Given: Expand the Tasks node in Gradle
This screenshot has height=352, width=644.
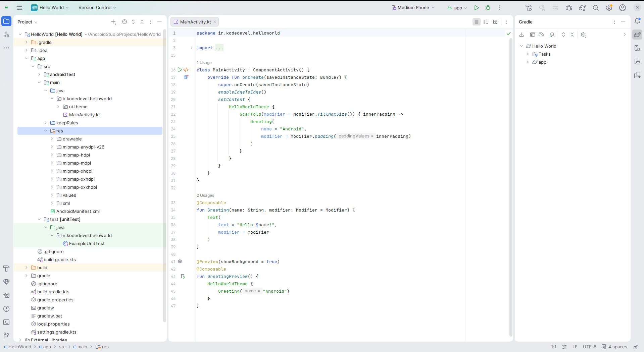Looking at the screenshot, I should click(x=528, y=54).
